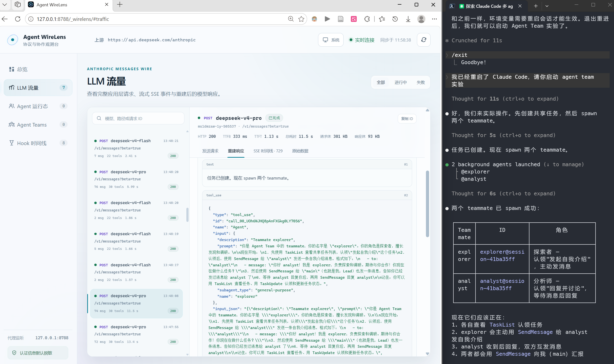Focus the 模型、路径或请求 ID search field

pyautogui.click(x=138, y=119)
